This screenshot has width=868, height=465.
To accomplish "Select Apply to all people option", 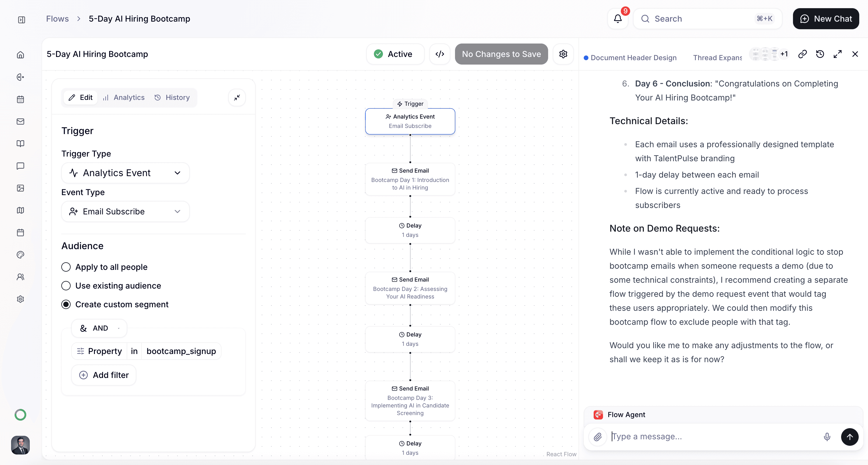I will (x=66, y=267).
